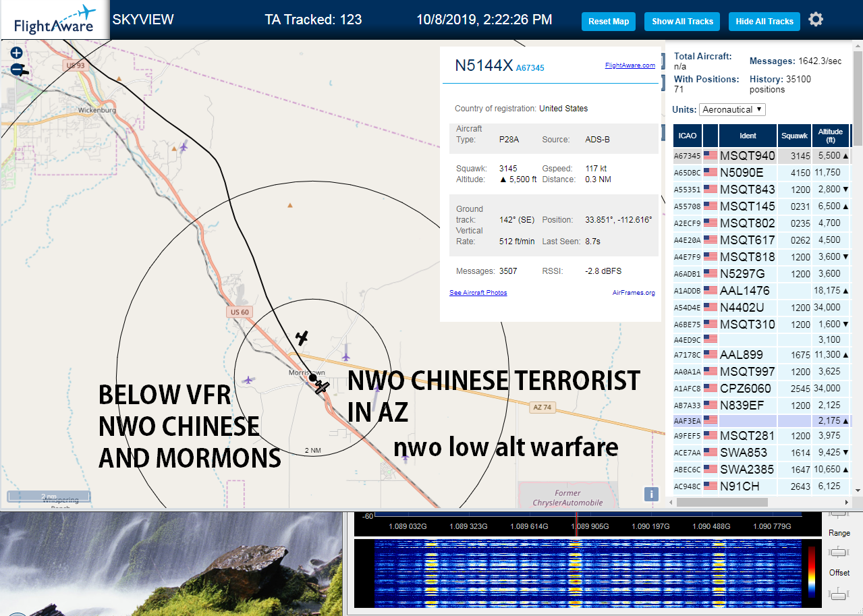Sort the table by the Ident column header
The image size is (863, 616).
pos(748,136)
